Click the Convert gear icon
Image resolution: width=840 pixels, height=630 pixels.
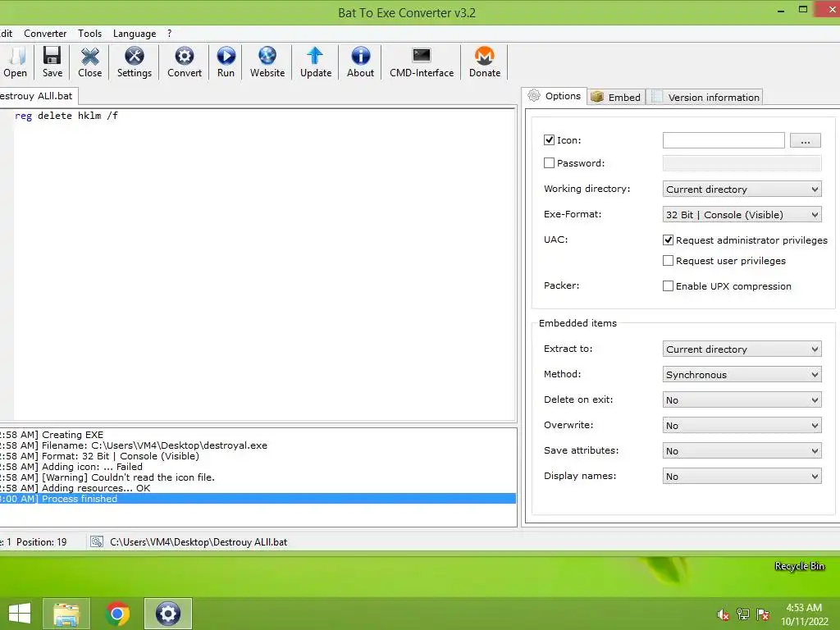185,57
